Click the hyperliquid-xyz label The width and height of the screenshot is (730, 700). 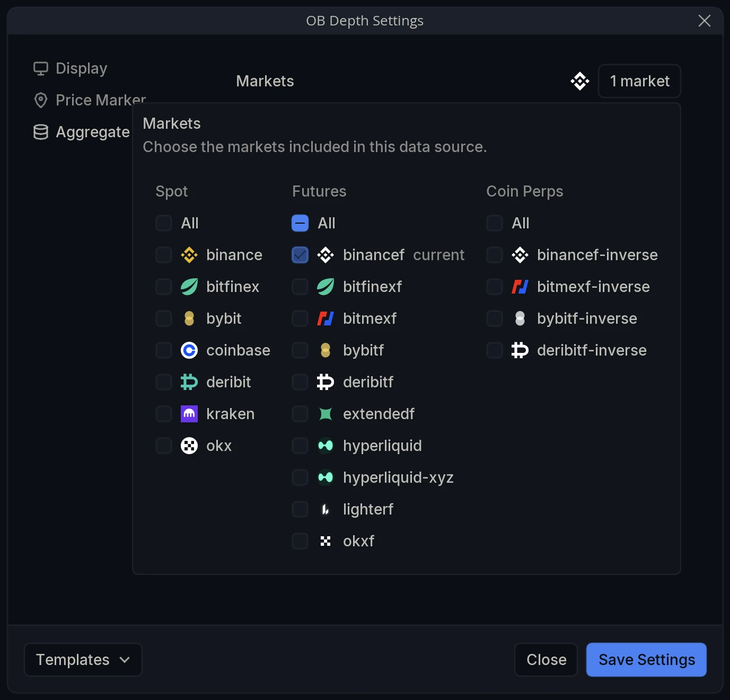click(x=398, y=477)
